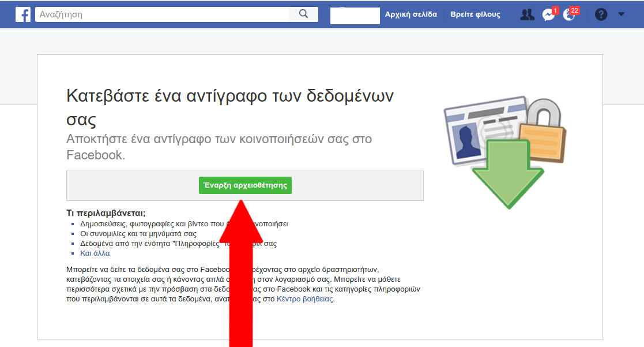Click the magnifier search button
The image size is (644, 347).
coord(303,14)
